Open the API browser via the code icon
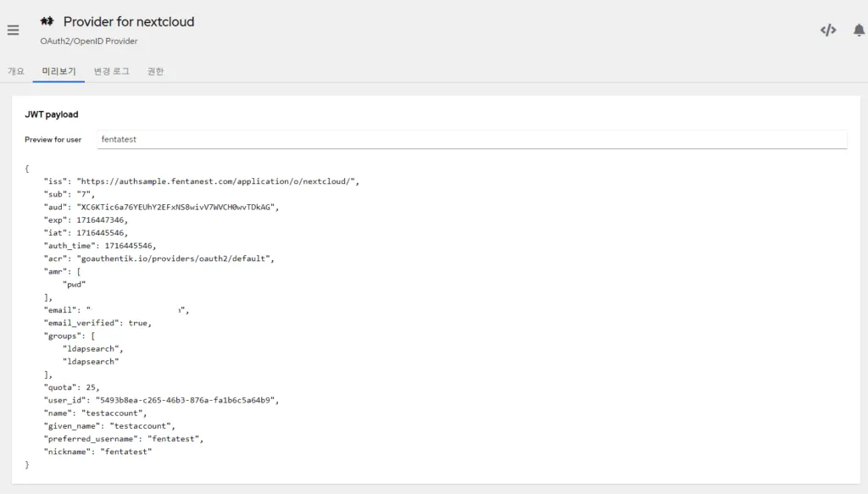 click(827, 29)
